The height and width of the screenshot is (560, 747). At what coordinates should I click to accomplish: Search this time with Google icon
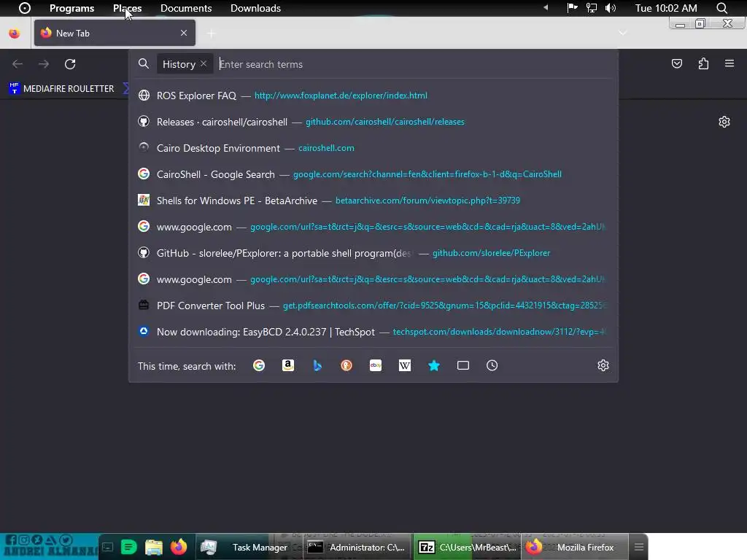pos(259,365)
